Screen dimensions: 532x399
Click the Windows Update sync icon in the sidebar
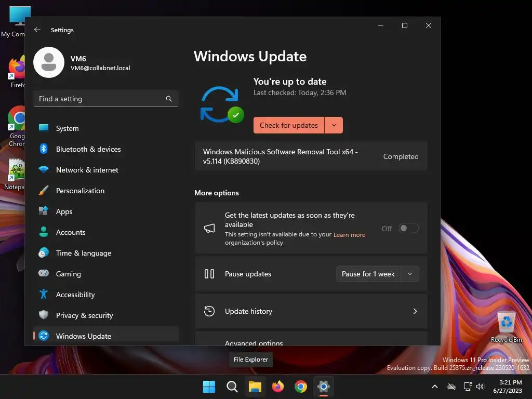(44, 336)
